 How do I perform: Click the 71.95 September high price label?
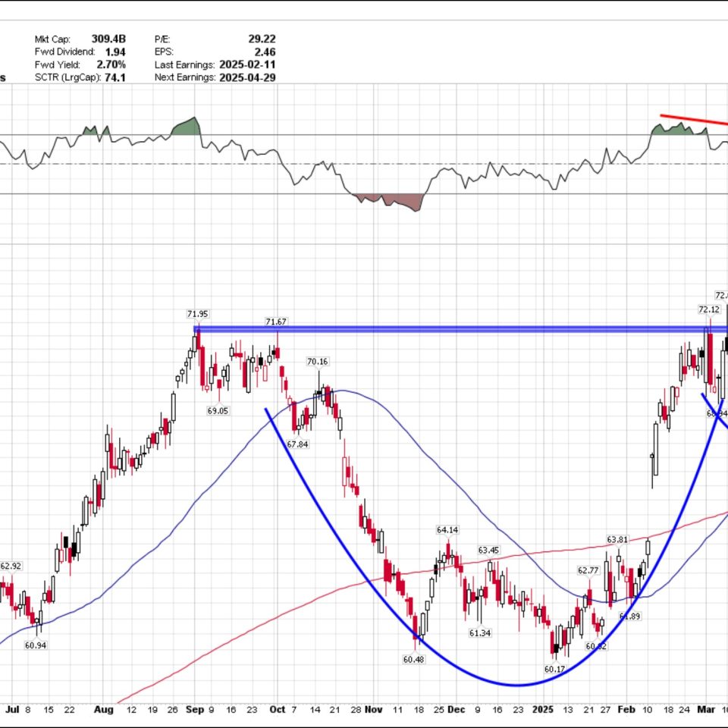point(197,314)
